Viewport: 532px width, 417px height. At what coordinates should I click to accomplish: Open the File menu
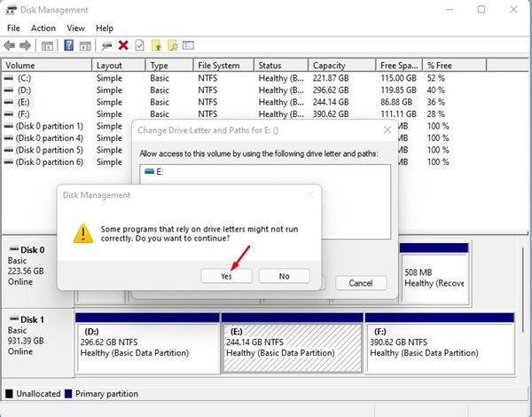coord(13,28)
